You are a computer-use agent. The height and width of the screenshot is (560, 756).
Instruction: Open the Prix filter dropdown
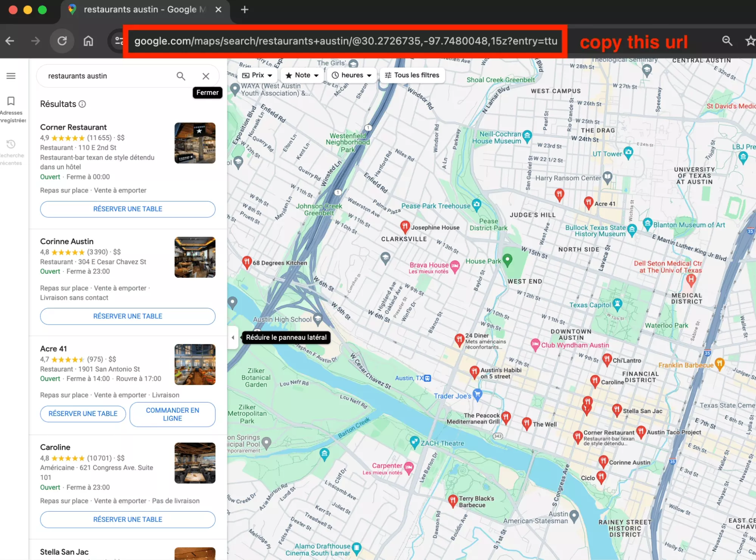click(x=257, y=75)
